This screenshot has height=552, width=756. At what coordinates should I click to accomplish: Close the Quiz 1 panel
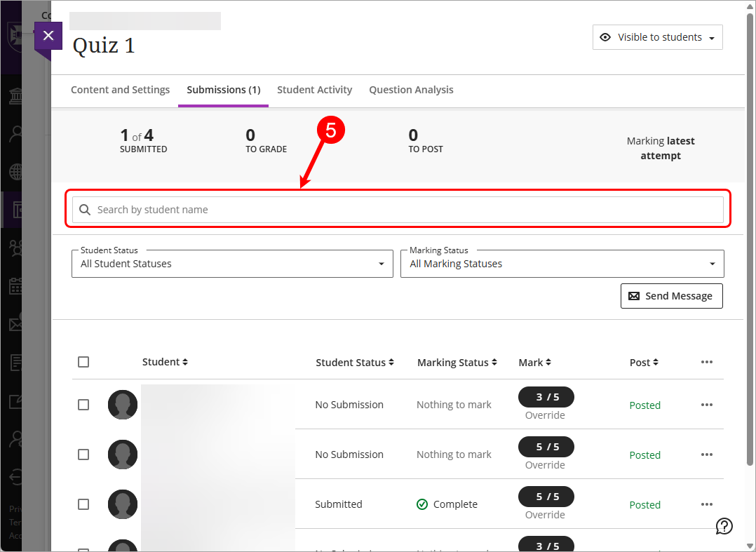tap(48, 35)
